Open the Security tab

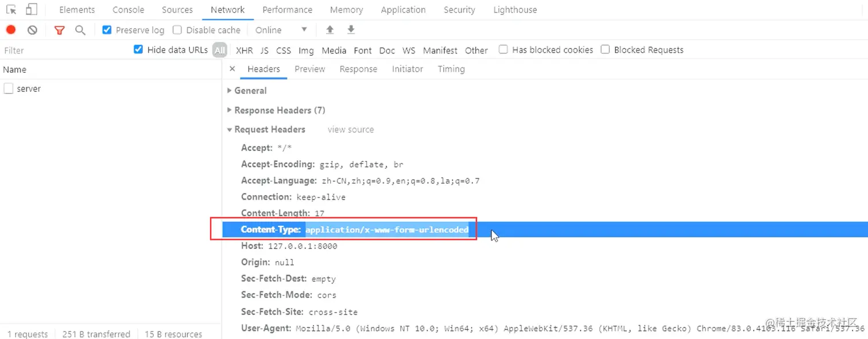pyautogui.click(x=459, y=10)
